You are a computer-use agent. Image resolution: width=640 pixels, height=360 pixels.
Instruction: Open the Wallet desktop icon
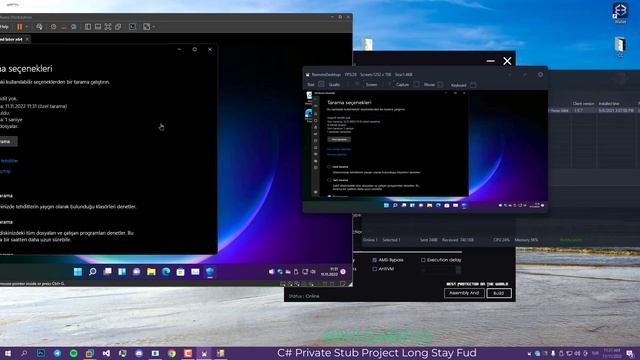tap(620, 13)
